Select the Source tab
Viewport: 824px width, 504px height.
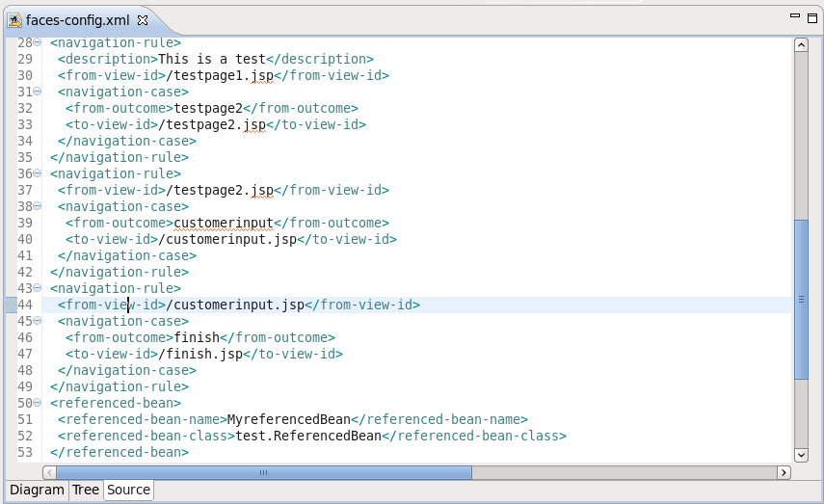pos(129,490)
